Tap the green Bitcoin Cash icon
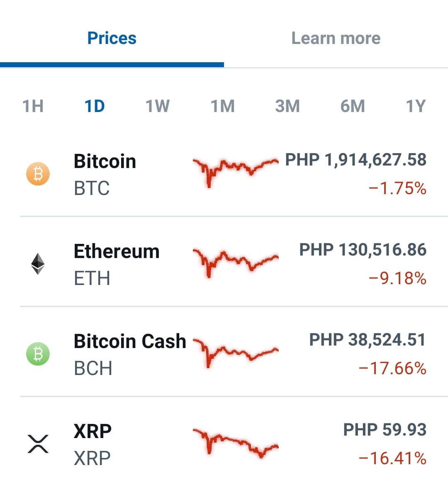 (x=38, y=353)
